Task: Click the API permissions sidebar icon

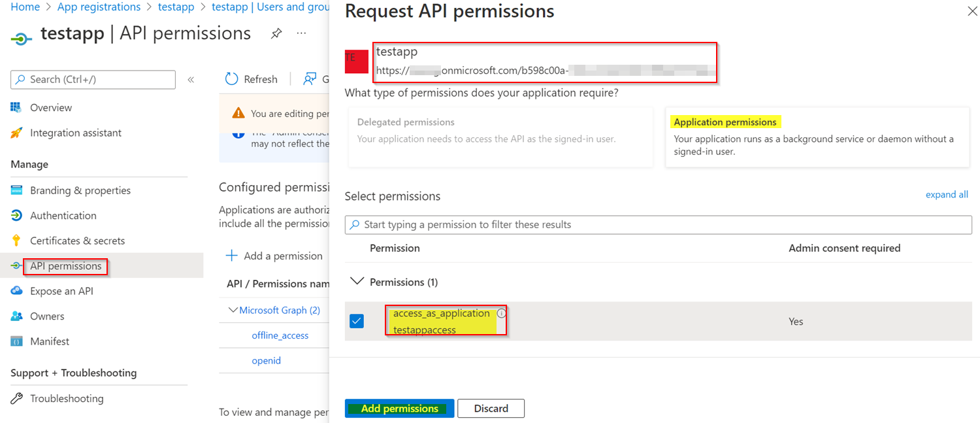Action: coord(17,266)
